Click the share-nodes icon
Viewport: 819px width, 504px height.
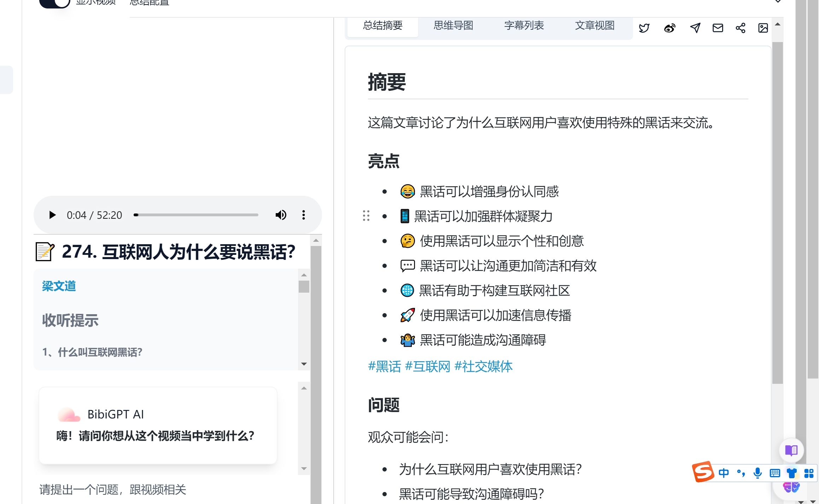pos(740,28)
